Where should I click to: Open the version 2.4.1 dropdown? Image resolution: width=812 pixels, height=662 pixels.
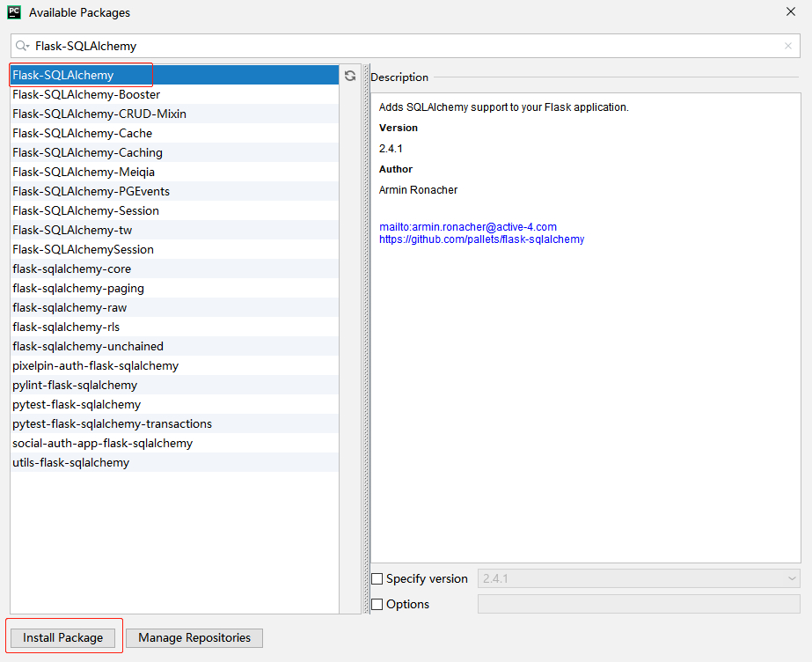click(x=639, y=578)
